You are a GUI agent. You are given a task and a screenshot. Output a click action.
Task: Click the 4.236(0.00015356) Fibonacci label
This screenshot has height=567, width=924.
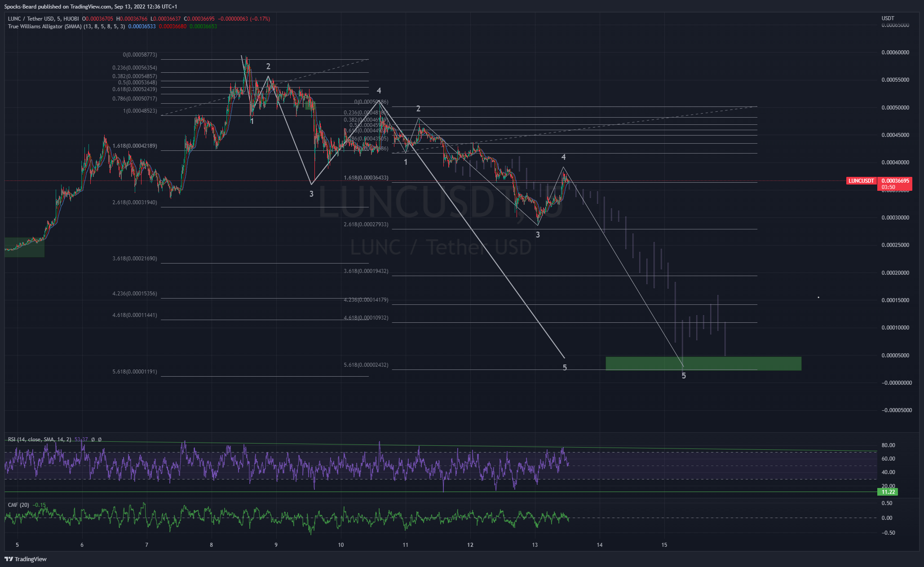135,294
